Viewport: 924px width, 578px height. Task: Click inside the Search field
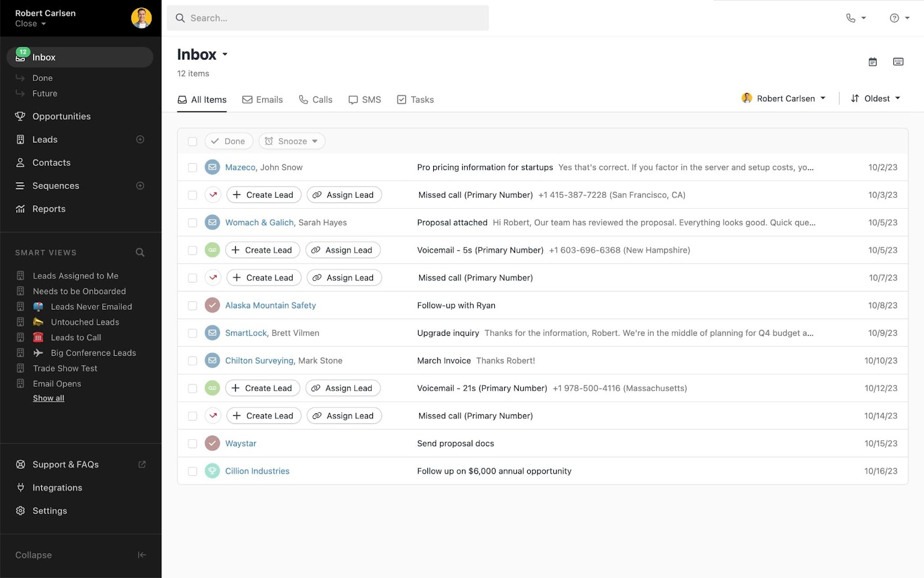328,18
